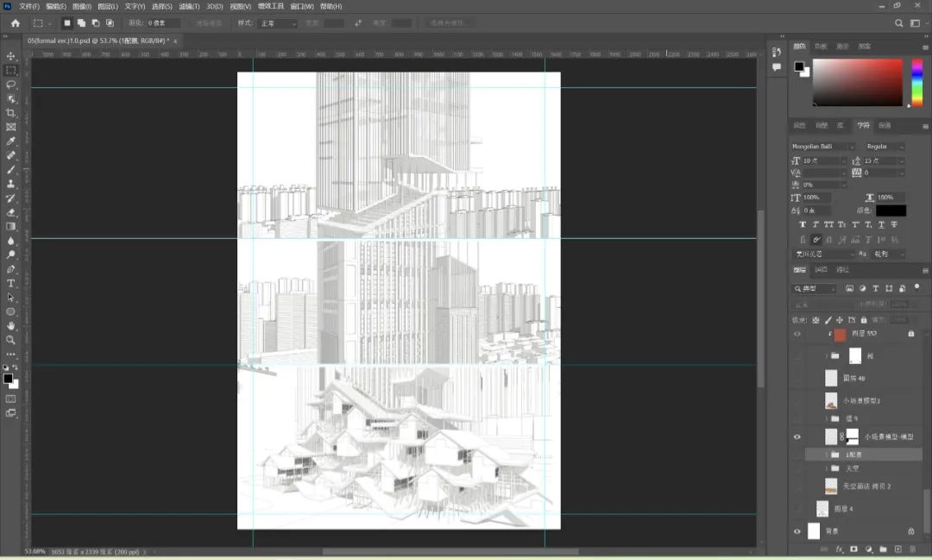The height and width of the screenshot is (560, 932).
Task: Toggle lock transparent pixels
Action: tap(815, 320)
